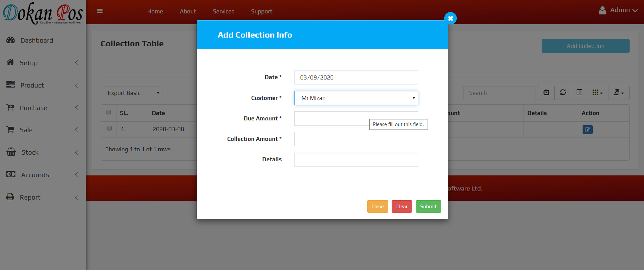The width and height of the screenshot is (644, 270).
Task: Click the refresh icon in table toolbar
Action: pos(563,93)
